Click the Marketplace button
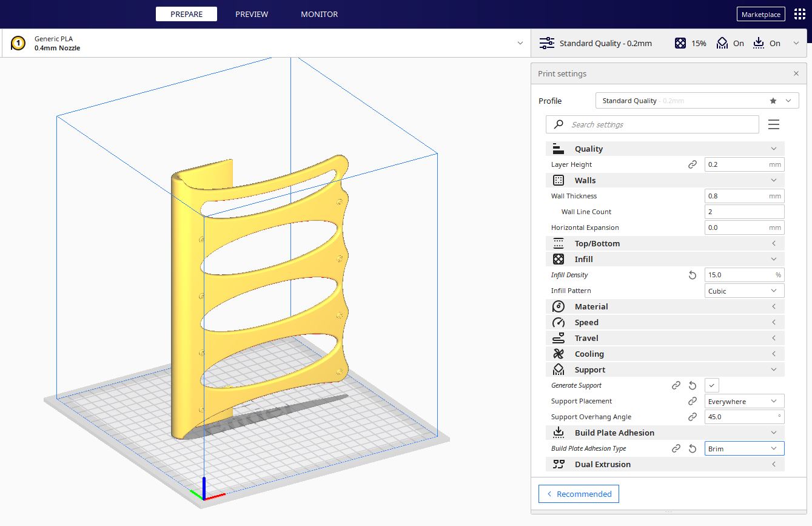 click(760, 15)
